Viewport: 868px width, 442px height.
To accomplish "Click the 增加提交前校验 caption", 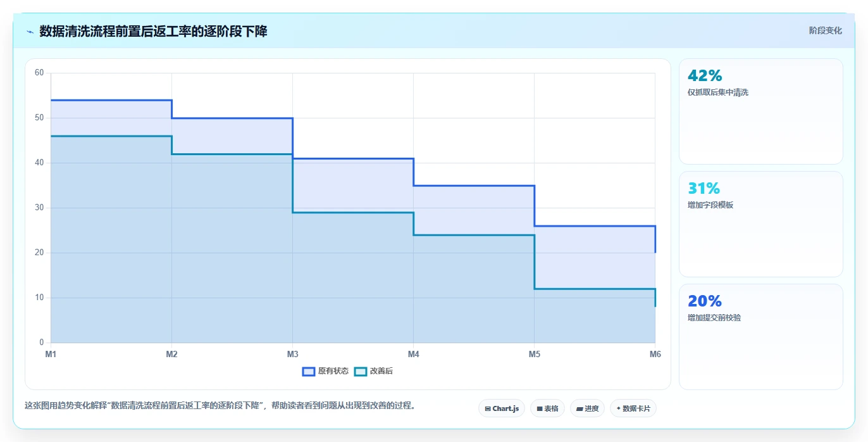I will 714,318.
